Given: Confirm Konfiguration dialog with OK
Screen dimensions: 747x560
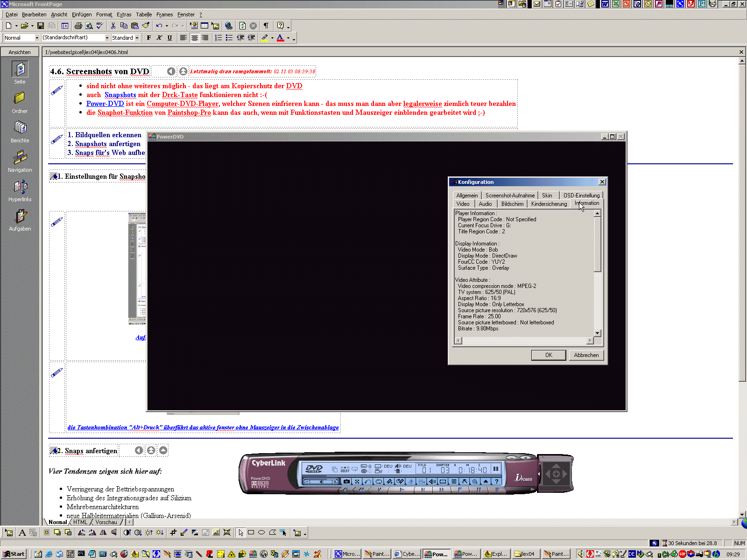Looking at the screenshot, I should click(549, 355).
